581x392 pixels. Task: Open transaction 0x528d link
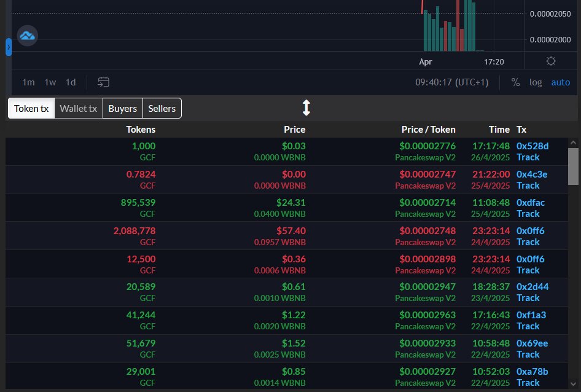point(532,146)
